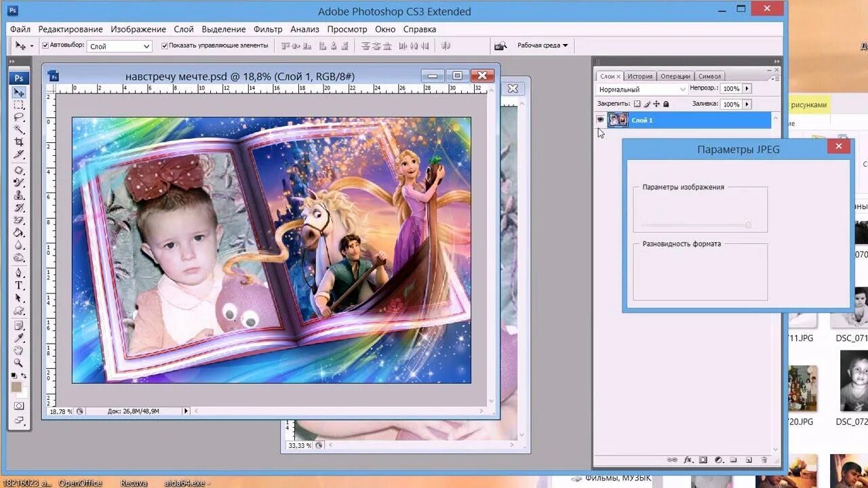
Task: Select the Healing Brush tool
Action: click(19, 170)
